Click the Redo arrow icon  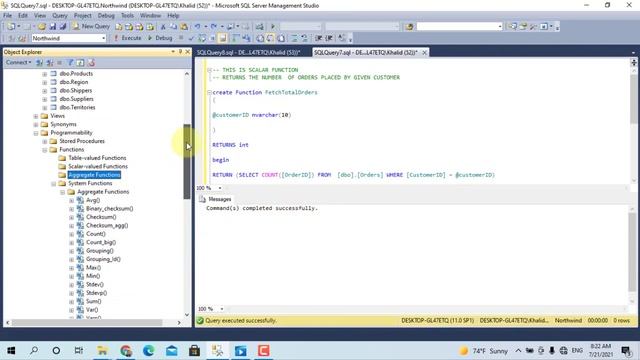coord(213,27)
